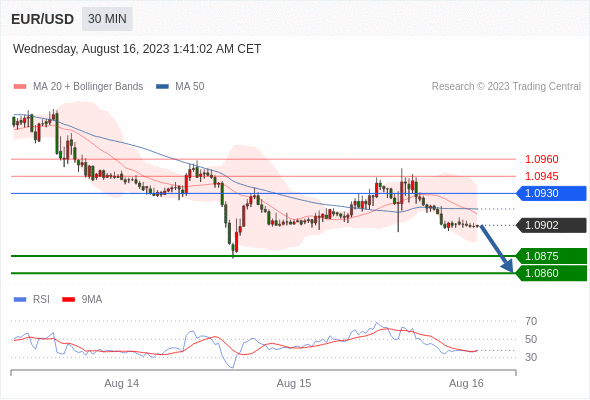The width and height of the screenshot is (590, 400).
Task: Click the MA 50 blue legend swatch
Action: pos(162,87)
